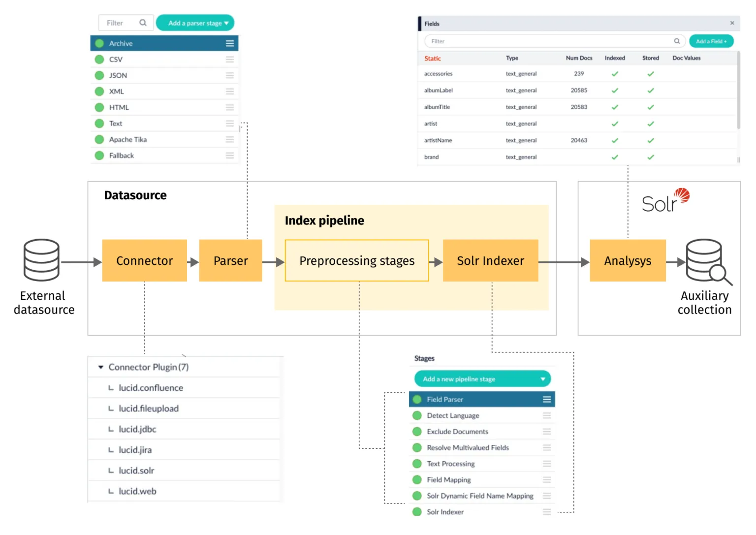Click the green status dot beside Apache Tika
756x535 pixels.
[99, 139]
